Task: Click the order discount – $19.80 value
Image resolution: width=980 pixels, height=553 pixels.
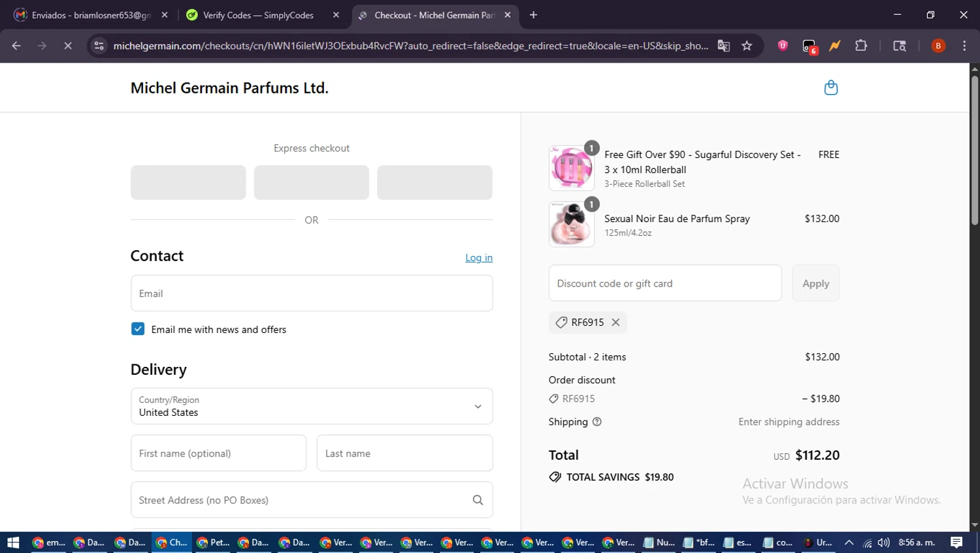Action: [821, 399]
